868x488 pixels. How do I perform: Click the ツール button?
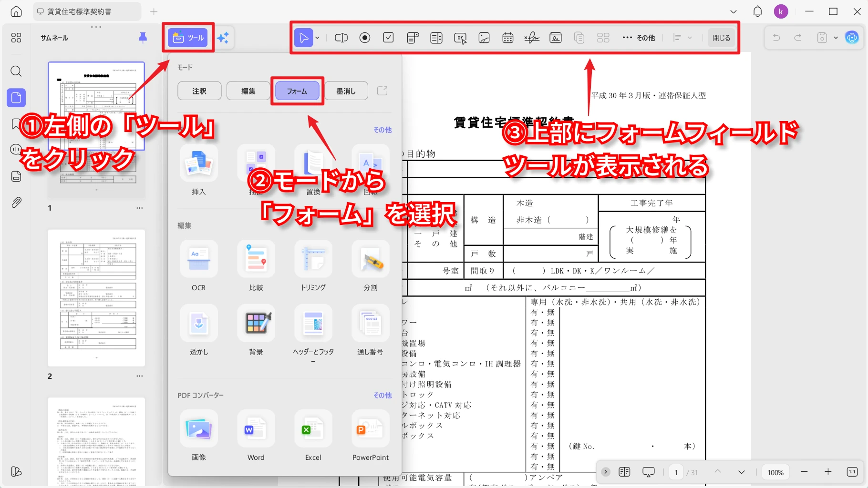(x=188, y=38)
